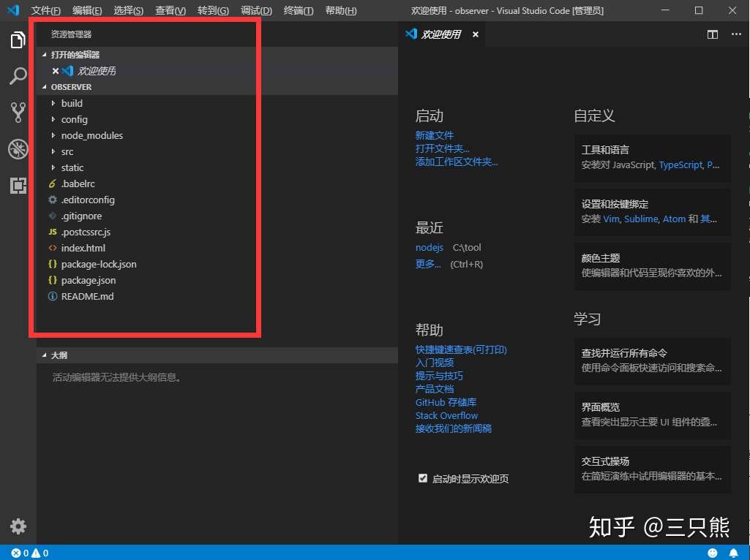The width and height of the screenshot is (750, 560).
Task: Click the braces icon of package-lock.json
Action: tap(53, 264)
